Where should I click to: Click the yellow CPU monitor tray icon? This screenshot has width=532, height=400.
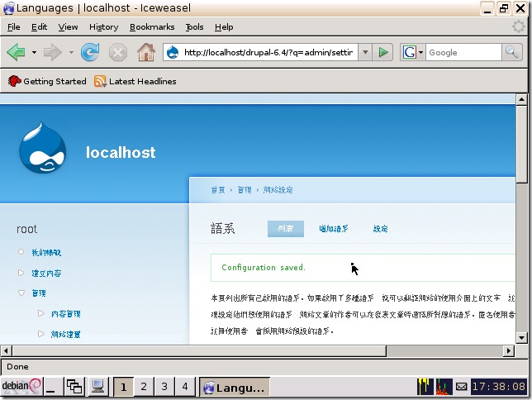click(x=425, y=387)
